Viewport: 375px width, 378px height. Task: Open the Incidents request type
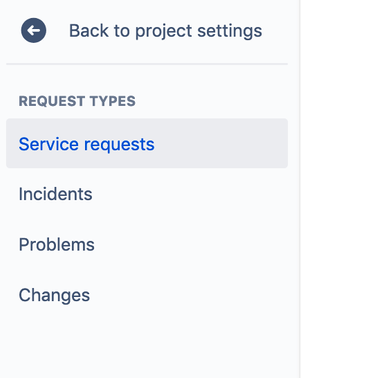(x=147, y=194)
